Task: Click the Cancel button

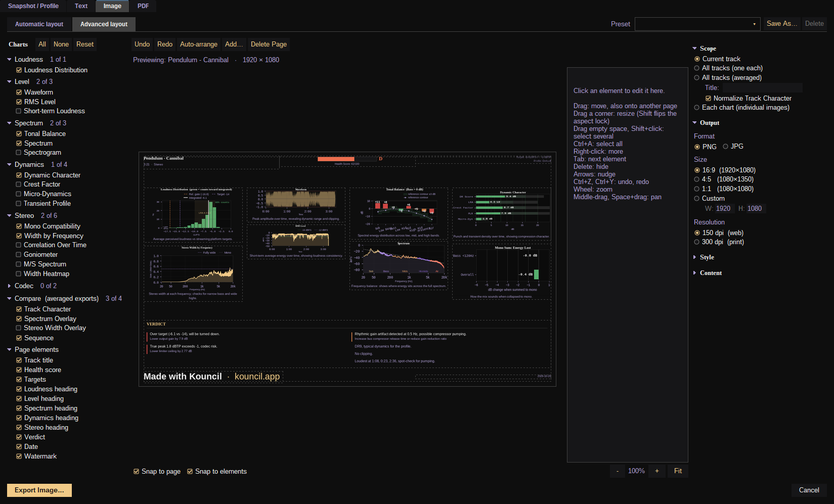Action: click(809, 490)
